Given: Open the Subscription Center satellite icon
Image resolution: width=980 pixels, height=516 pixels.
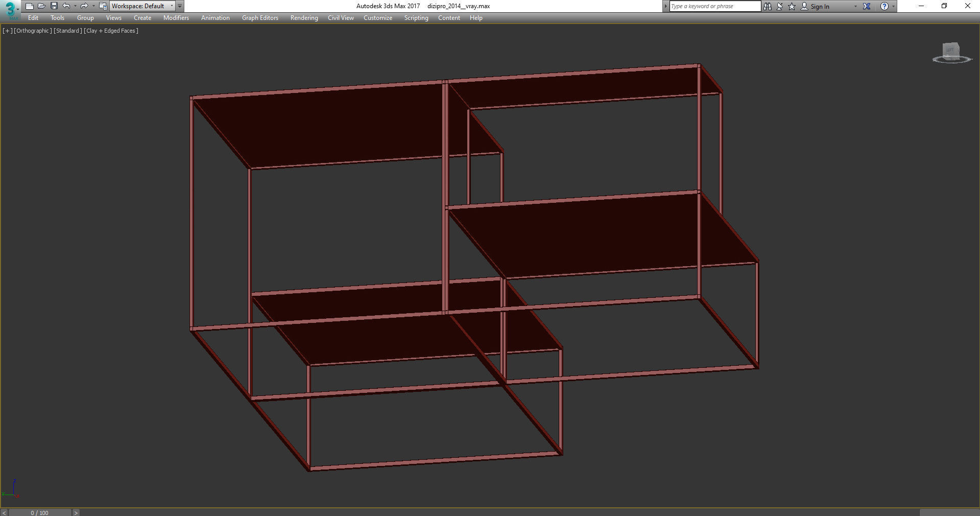Looking at the screenshot, I should pyautogui.click(x=780, y=6).
